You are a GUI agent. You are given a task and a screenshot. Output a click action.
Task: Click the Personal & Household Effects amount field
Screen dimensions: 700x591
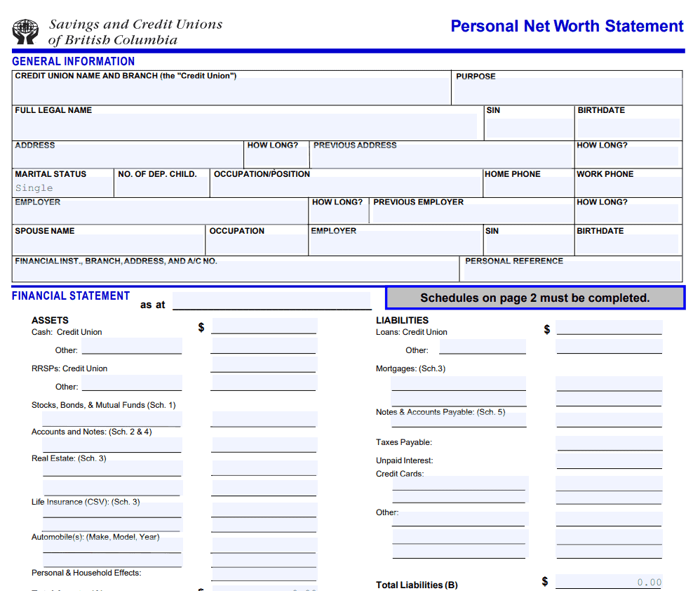point(264,575)
